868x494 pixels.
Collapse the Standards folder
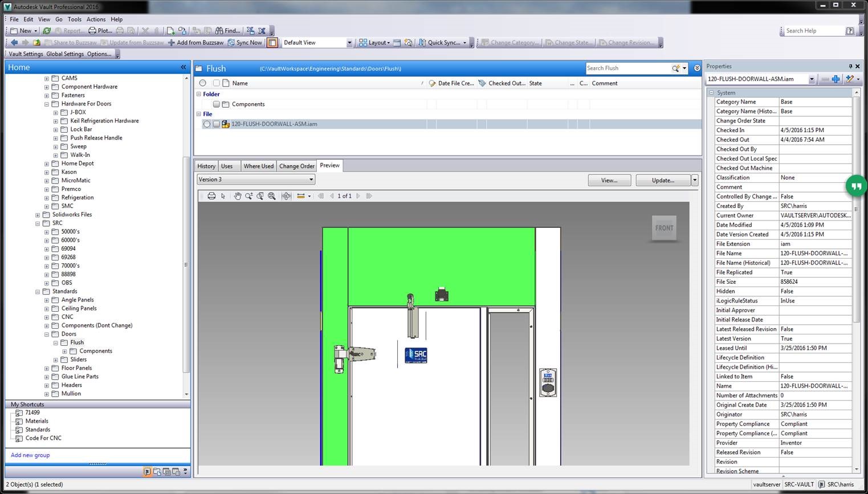tap(37, 291)
